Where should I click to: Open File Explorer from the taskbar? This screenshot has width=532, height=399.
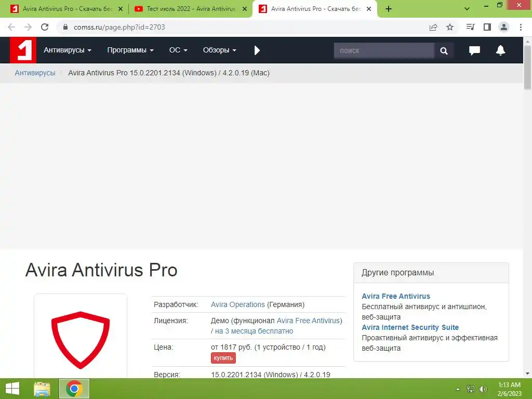(x=42, y=389)
